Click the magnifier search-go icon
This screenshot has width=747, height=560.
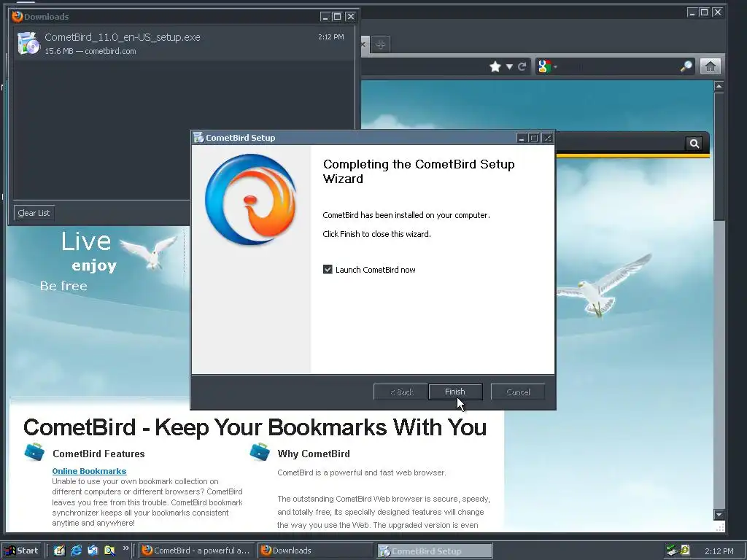[686, 66]
